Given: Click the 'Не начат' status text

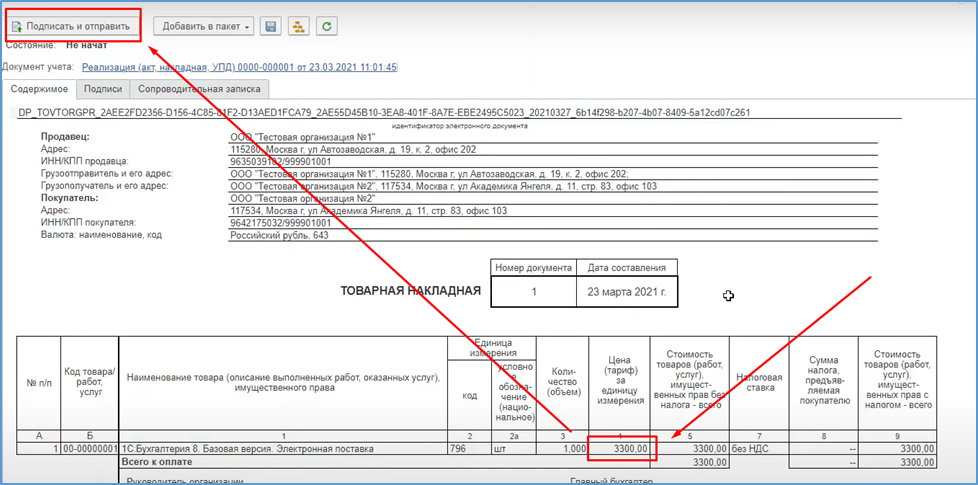Looking at the screenshot, I should coord(87,45).
